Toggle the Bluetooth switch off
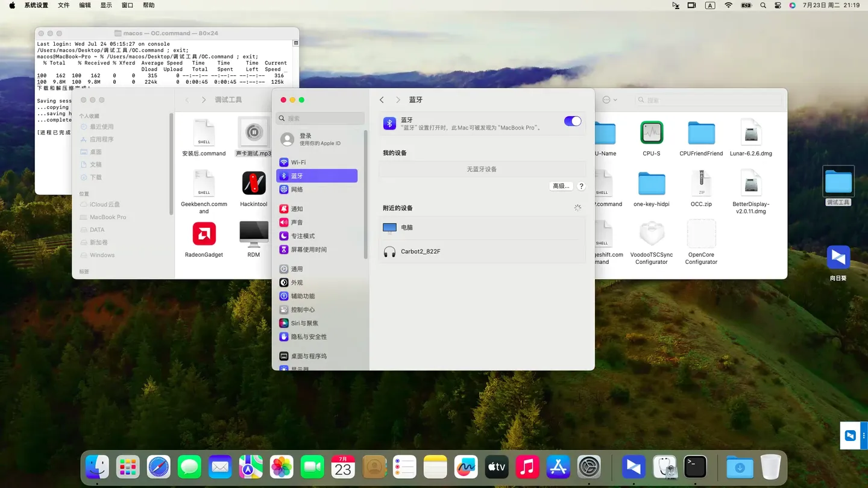 coord(572,120)
